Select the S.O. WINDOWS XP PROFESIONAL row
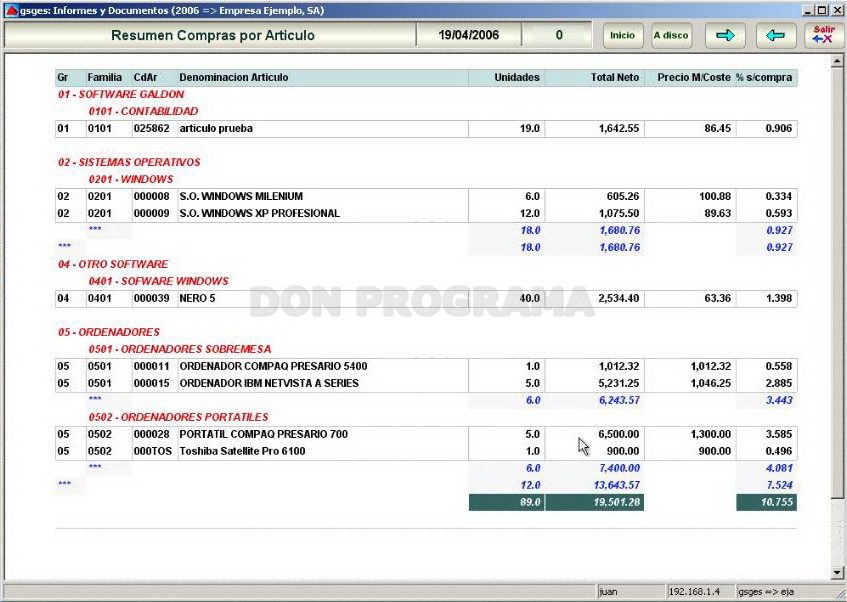Viewport: 847px width, 602px height. click(x=426, y=213)
